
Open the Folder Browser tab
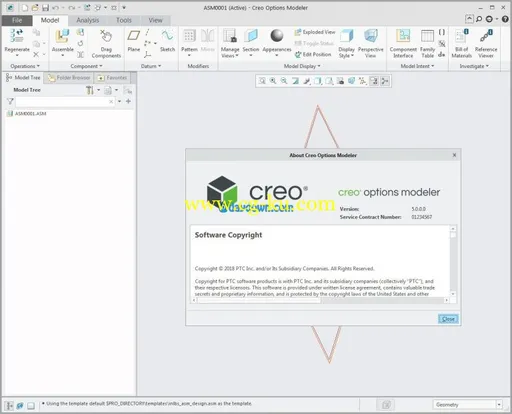[x=69, y=78]
